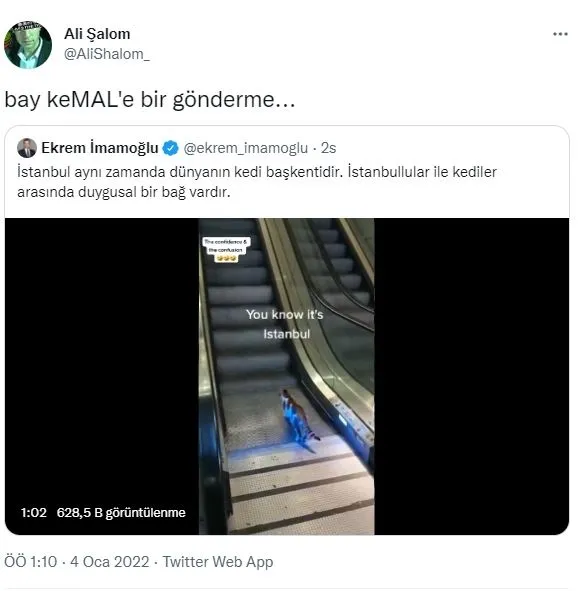582x591 pixels.
Task: Click the confidence and confusion sticker in video
Action: (225, 250)
